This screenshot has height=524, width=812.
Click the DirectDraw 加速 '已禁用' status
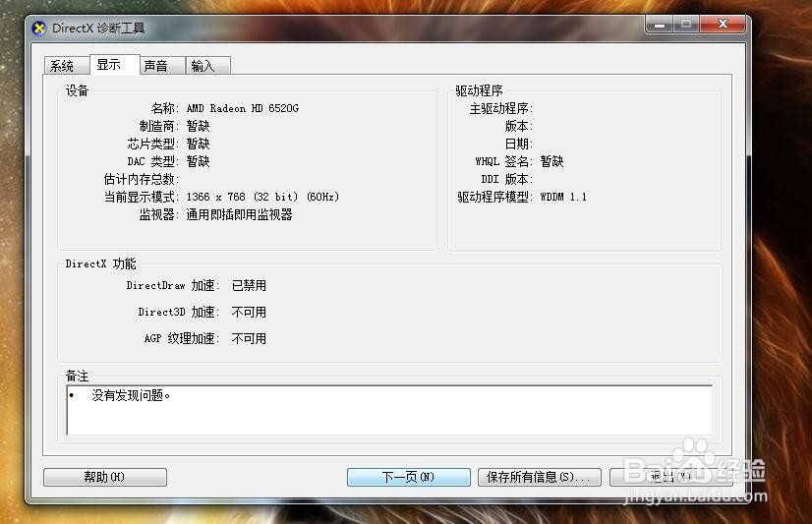(249, 285)
